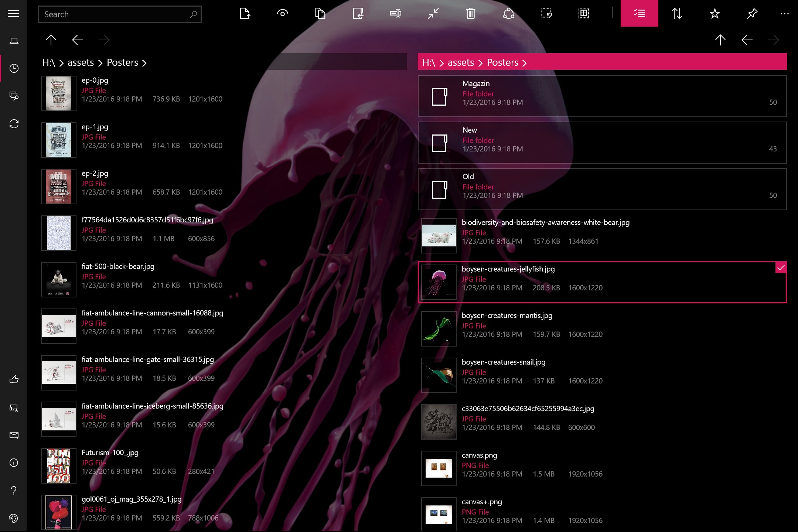Click the pin icon in toolbar

752,14
